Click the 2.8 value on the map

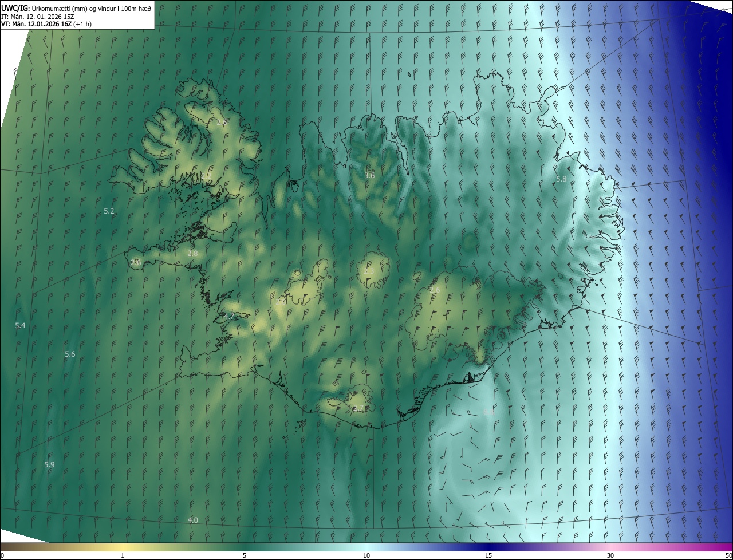pyautogui.click(x=192, y=253)
